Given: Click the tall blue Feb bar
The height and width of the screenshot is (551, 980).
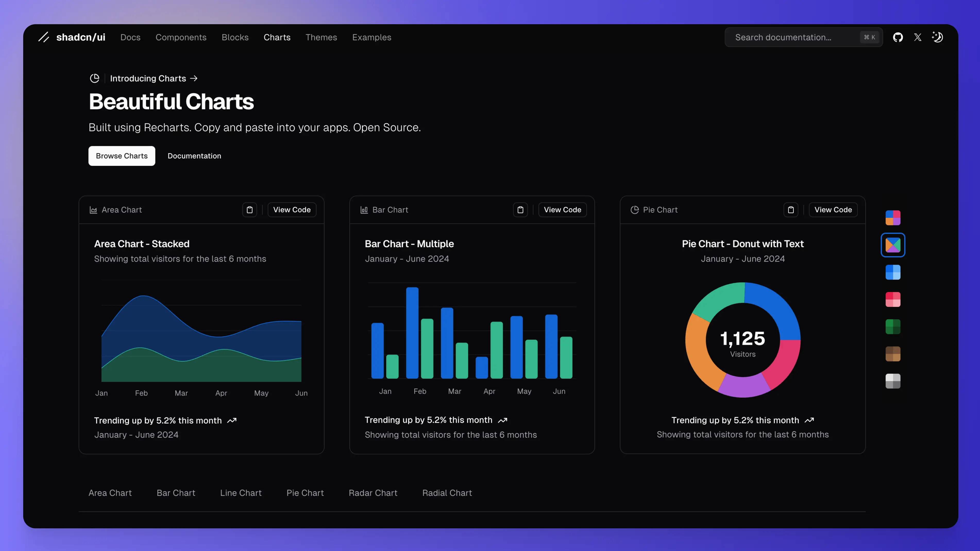Looking at the screenshot, I should click(x=412, y=333).
